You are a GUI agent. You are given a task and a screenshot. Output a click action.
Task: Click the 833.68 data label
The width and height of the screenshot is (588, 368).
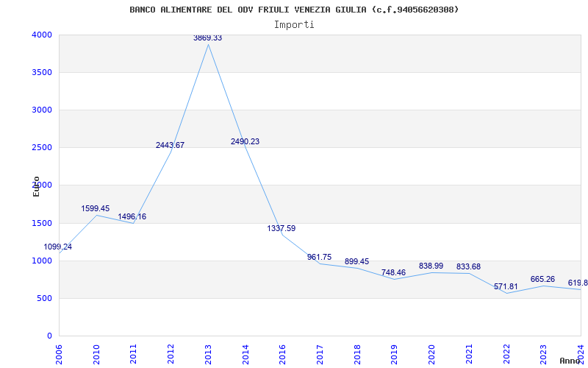[468, 267]
